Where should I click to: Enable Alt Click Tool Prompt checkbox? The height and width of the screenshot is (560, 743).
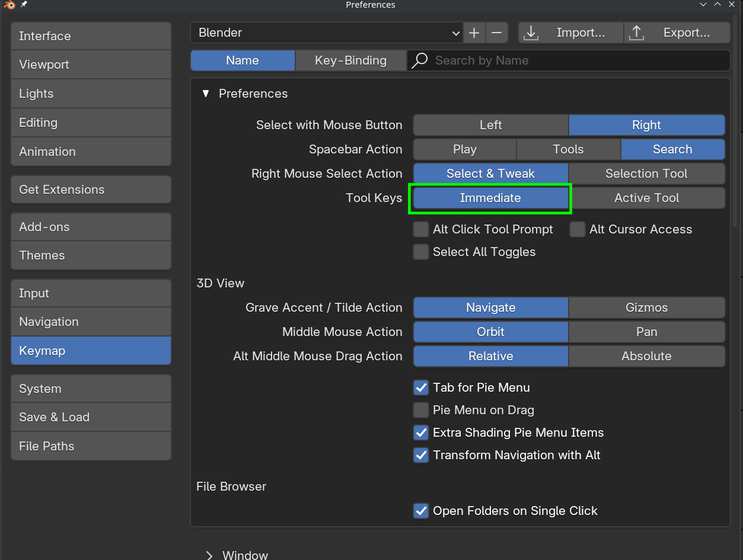421,229
